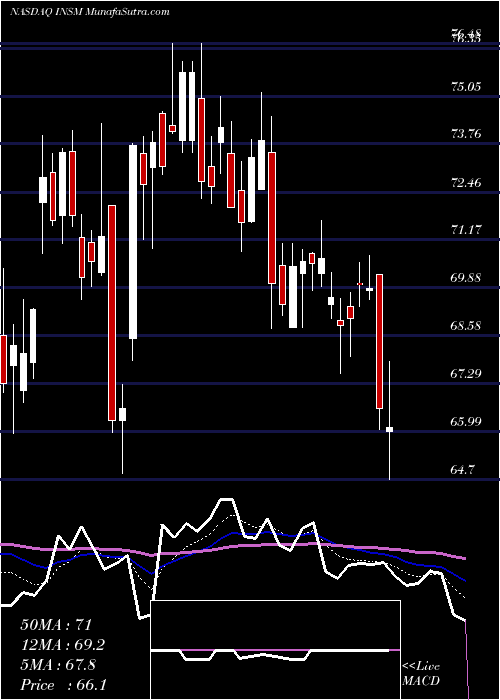Click the NASDAQ INSM MunafaSutra.com title text
Screen dimensions: 500x700
tap(89, 11)
